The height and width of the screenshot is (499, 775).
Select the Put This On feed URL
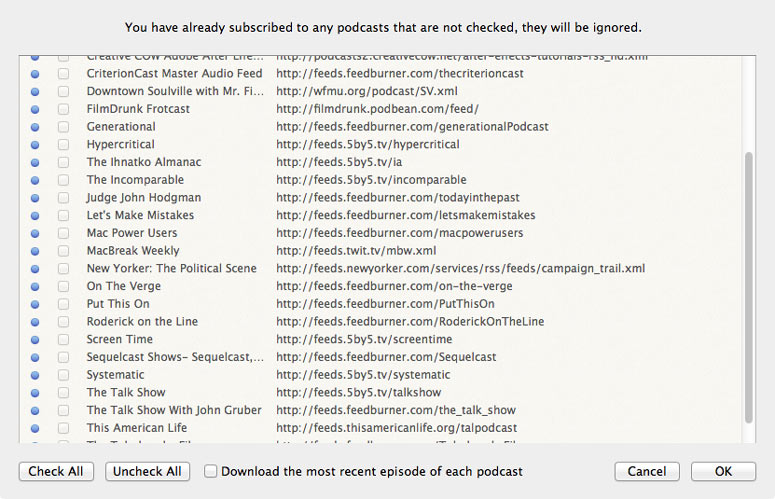(x=385, y=304)
